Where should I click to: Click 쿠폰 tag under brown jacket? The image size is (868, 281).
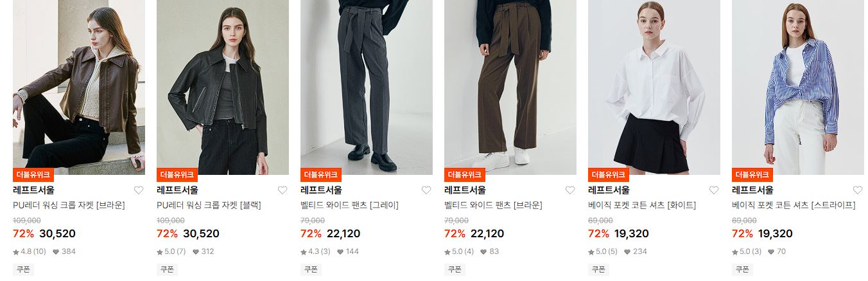point(23,269)
